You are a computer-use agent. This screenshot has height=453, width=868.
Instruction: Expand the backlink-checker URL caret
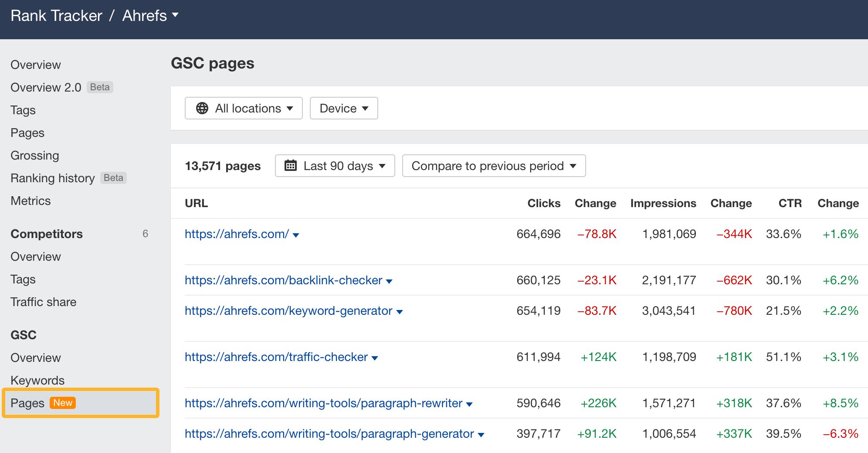click(389, 281)
